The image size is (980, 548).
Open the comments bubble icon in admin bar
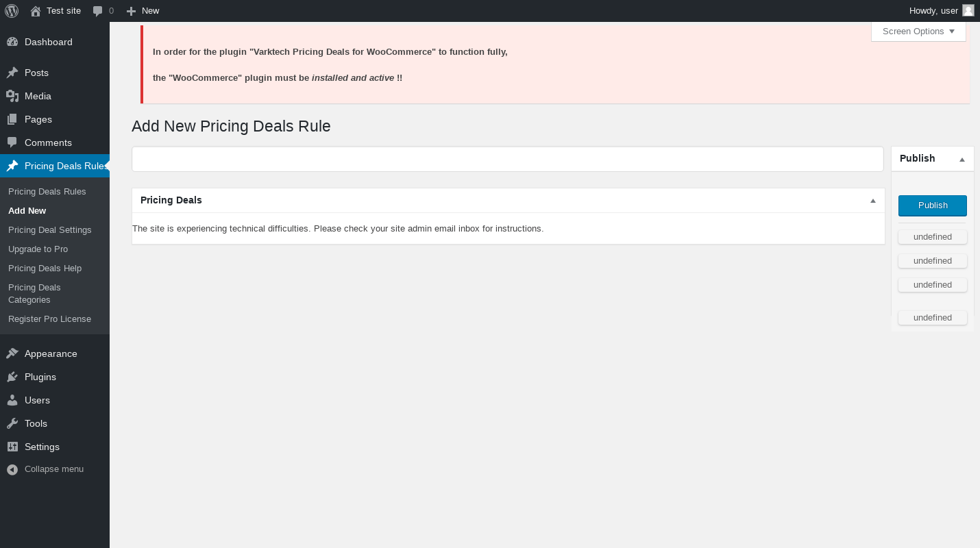[98, 11]
